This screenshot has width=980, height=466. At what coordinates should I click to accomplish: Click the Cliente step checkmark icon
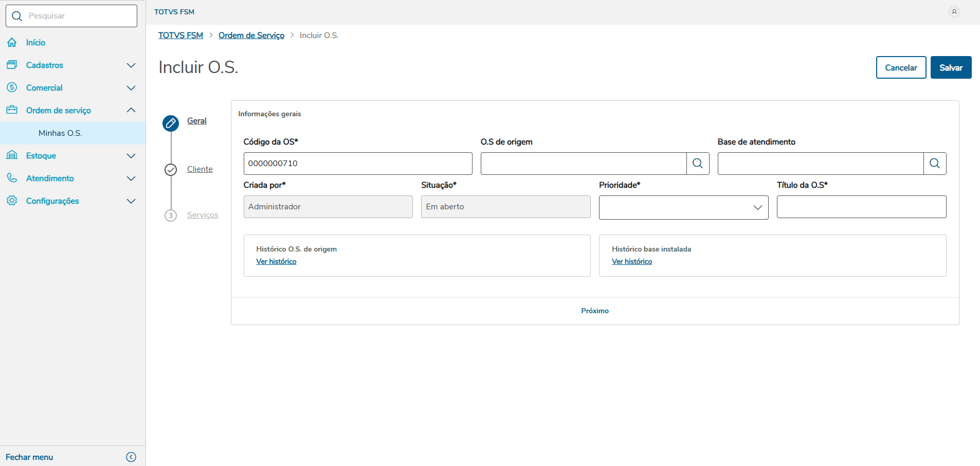point(171,170)
